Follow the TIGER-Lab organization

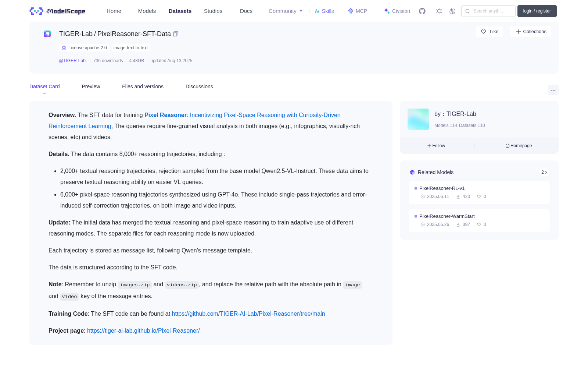(436, 146)
